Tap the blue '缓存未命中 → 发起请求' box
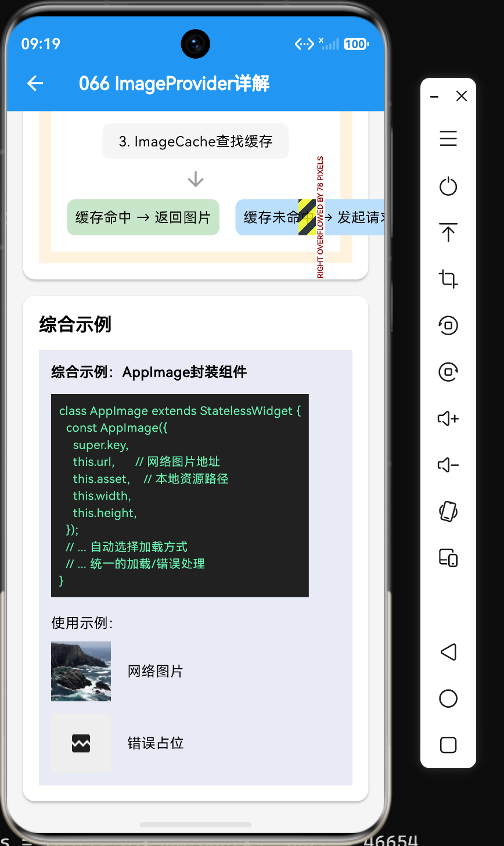Screen dimensions: 504x846 pyautogui.click(x=310, y=217)
